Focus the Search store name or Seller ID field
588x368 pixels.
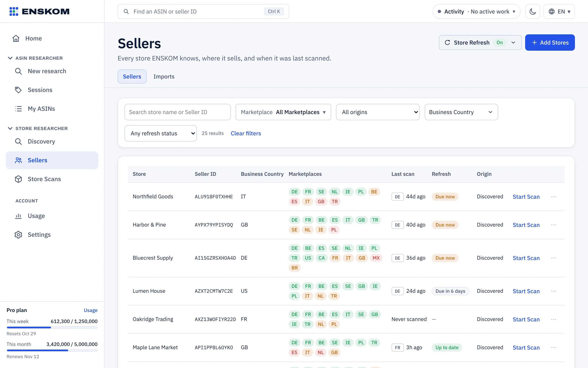(177, 112)
